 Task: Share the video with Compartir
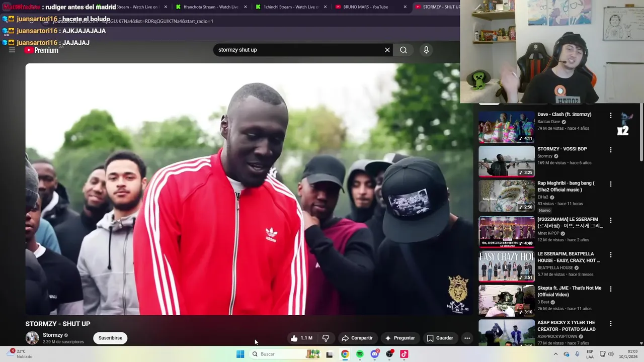(357, 338)
